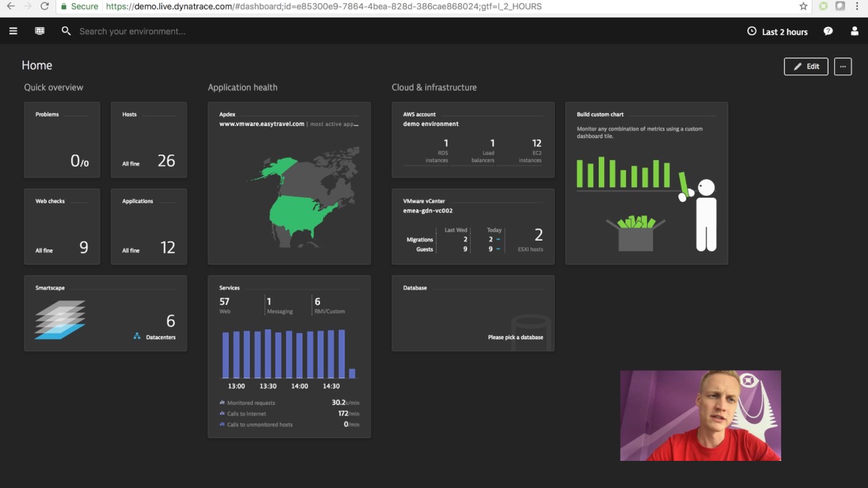Open the help chat bubble icon
The width and height of the screenshot is (868, 488).
(x=828, y=31)
